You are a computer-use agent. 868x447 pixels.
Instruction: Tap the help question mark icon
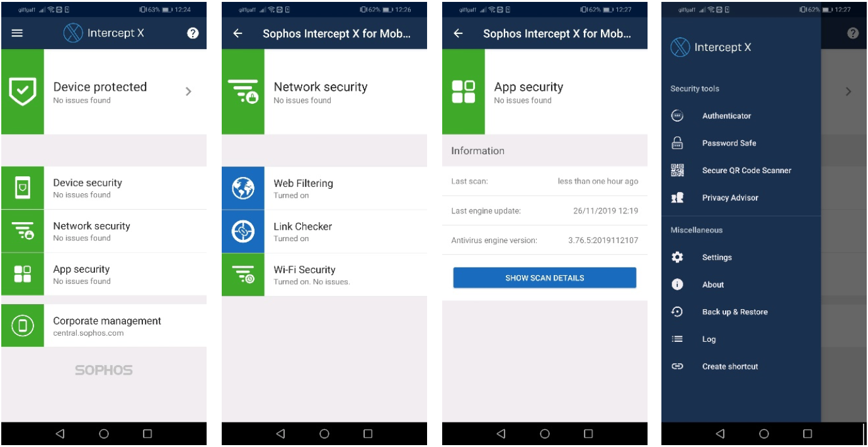point(193,33)
